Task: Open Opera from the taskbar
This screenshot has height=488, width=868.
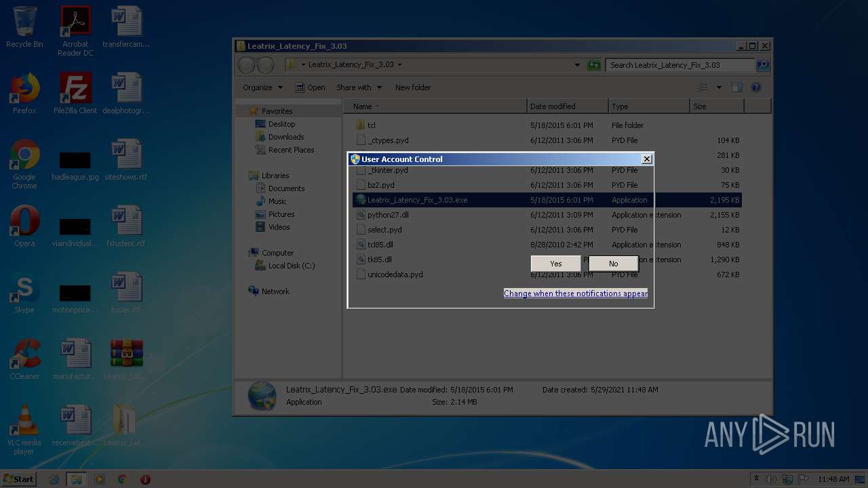Action: tap(145, 479)
